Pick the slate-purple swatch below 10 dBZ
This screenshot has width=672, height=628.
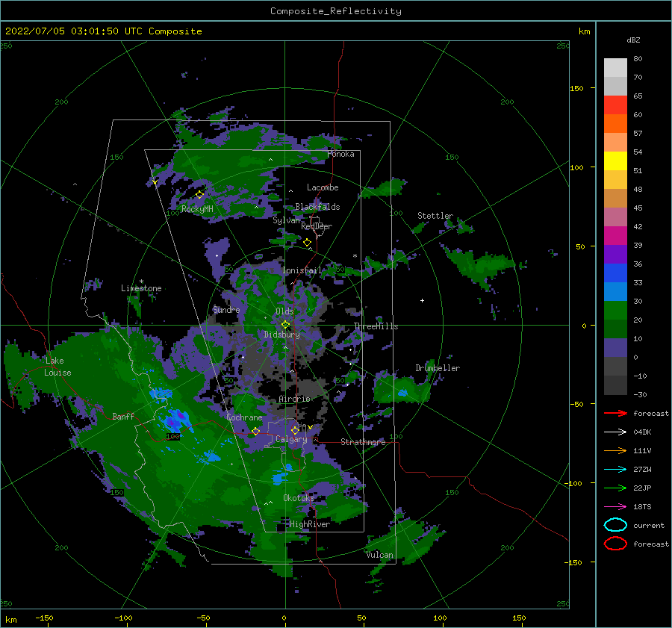point(615,348)
